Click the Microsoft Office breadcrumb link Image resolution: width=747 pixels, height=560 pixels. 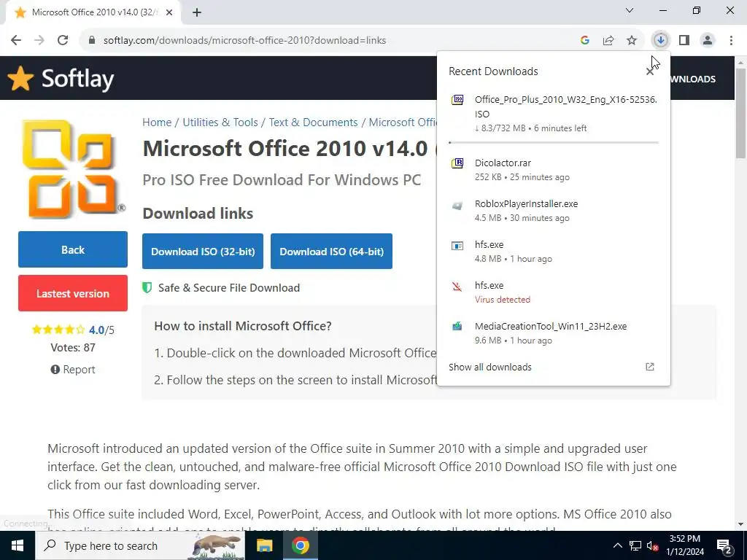[403, 122]
